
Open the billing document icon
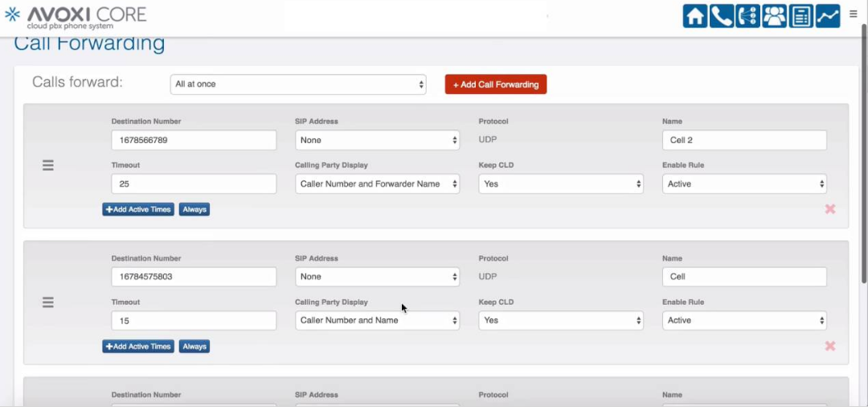pyautogui.click(x=800, y=16)
